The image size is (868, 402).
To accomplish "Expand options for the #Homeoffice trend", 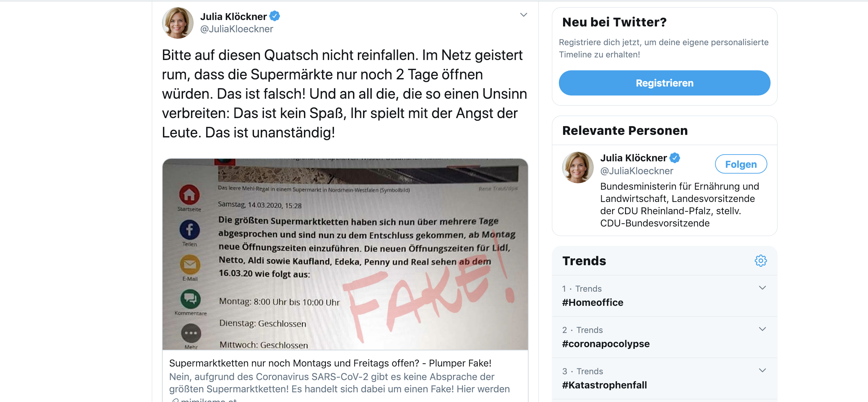I will (762, 288).
